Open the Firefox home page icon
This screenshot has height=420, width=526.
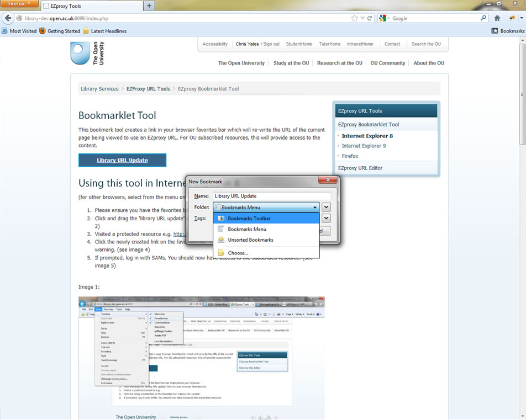pyautogui.click(x=497, y=18)
